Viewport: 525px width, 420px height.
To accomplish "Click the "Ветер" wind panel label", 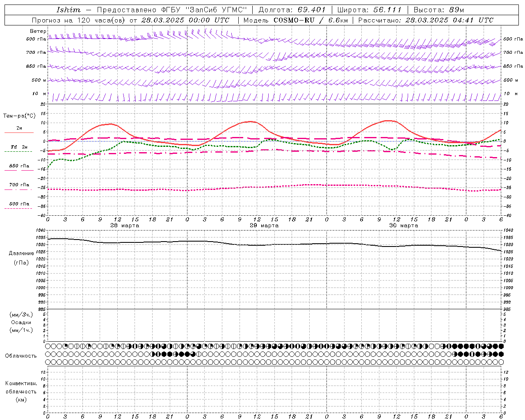I will coord(38,31).
